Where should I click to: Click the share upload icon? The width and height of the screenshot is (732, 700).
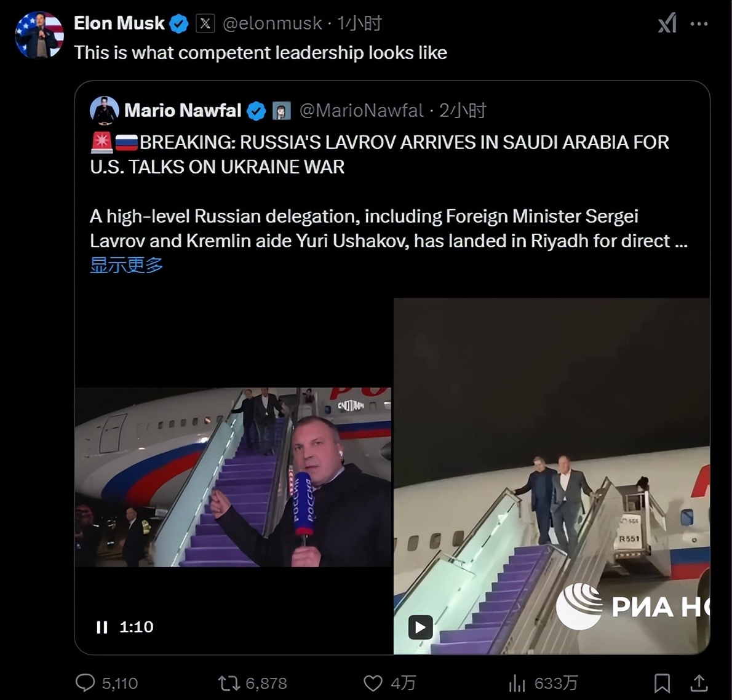(699, 683)
